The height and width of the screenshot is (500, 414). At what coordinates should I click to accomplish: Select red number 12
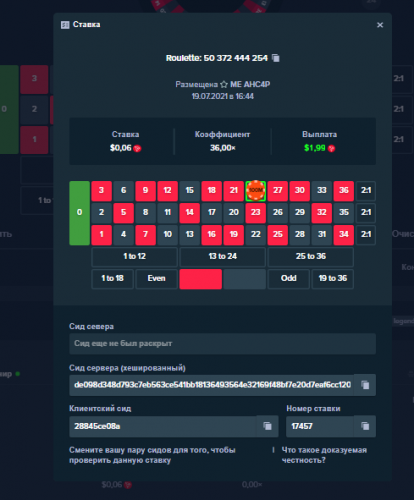pyautogui.click(x=167, y=191)
